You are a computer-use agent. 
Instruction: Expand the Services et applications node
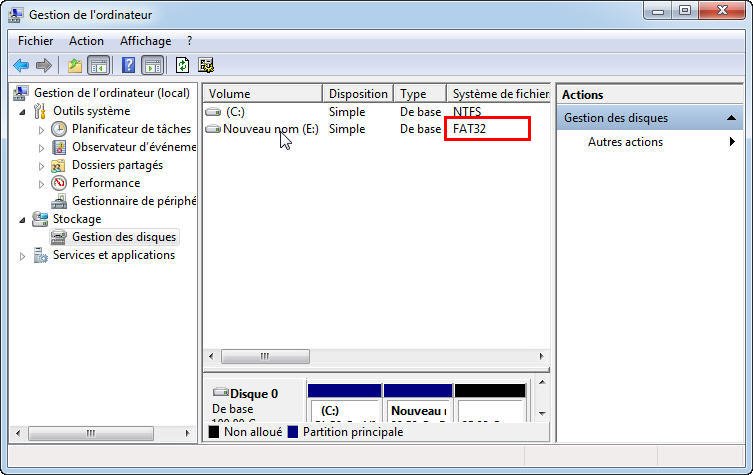pos(22,256)
